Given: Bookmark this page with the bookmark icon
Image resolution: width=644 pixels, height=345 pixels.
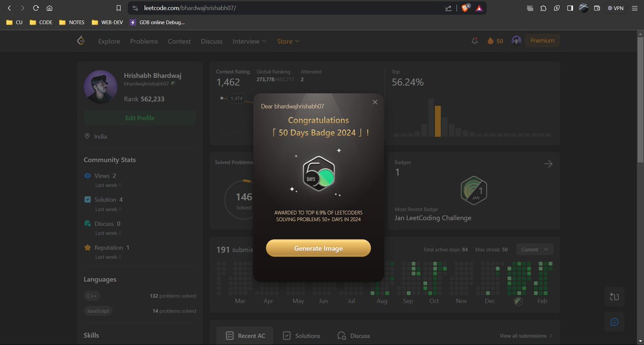Looking at the screenshot, I should click(x=119, y=8).
